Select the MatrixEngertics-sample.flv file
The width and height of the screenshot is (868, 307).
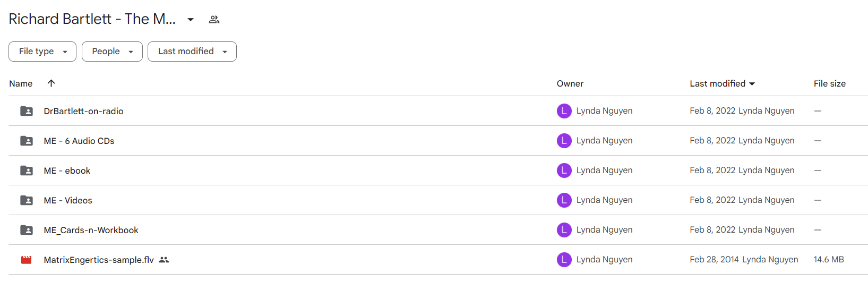tap(99, 260)
